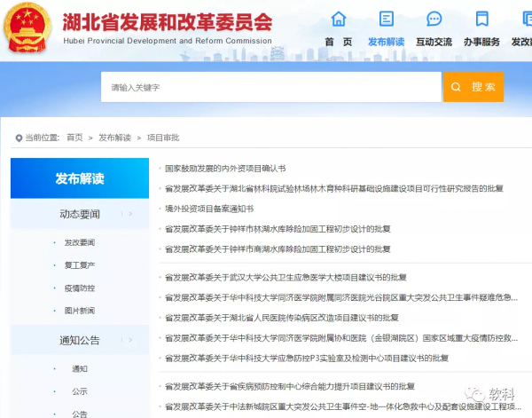Image resolution: width=532 pixels, height=418 pixels.
Task: Open the 华中科技大学应急防控P3实验室 approval link
Action: click(307, 359)
